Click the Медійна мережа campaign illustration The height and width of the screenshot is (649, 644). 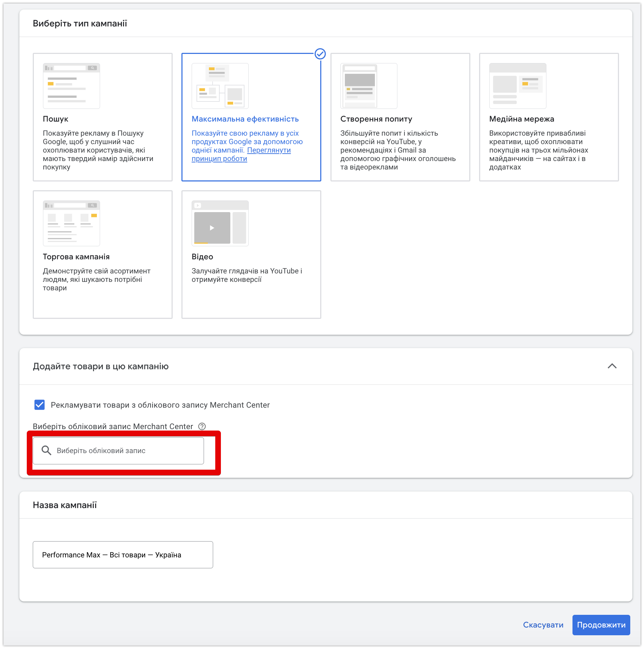click(x=518, y=86)
